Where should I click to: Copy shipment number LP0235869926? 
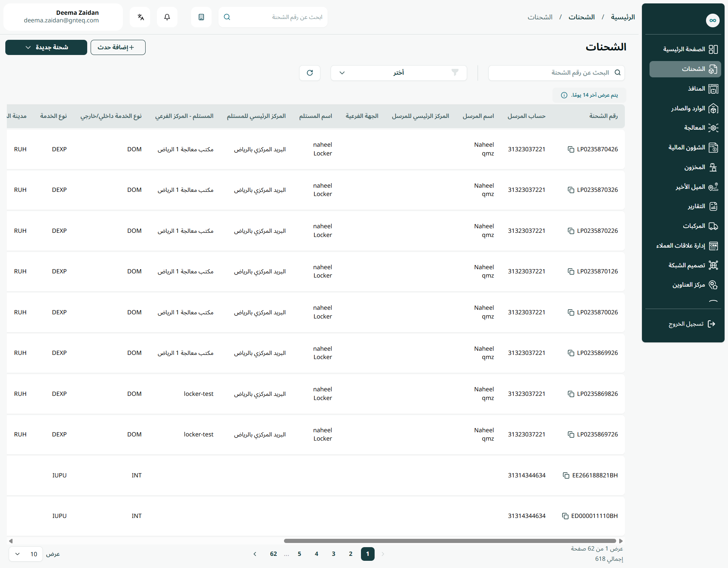571,353
